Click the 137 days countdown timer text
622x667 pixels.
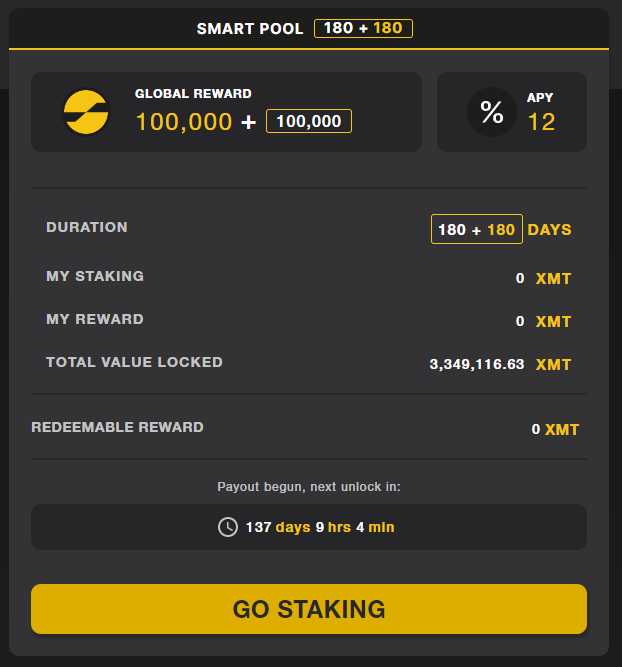(x=320, y=527)
